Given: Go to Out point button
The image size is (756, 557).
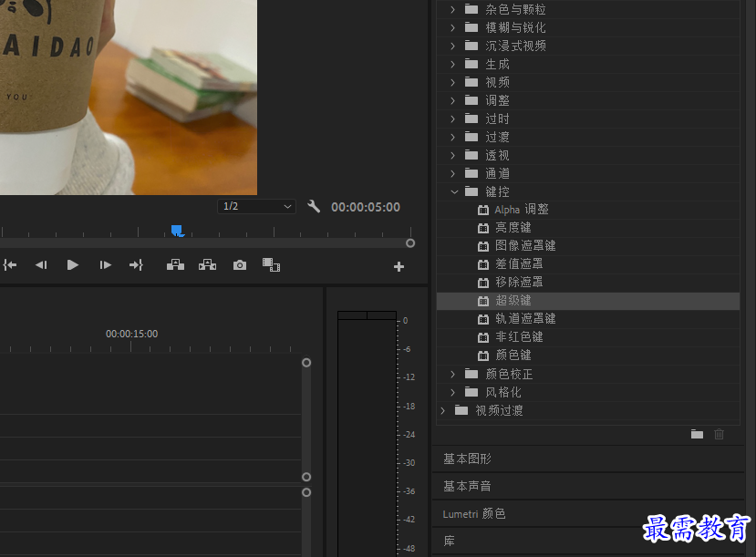Looking at the screenshot, I should [136, 265].
